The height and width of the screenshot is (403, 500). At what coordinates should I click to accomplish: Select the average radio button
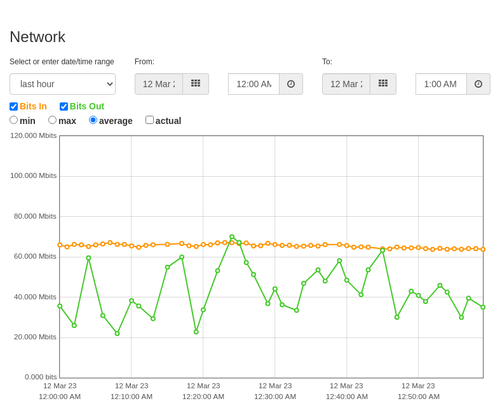point(93,120)
